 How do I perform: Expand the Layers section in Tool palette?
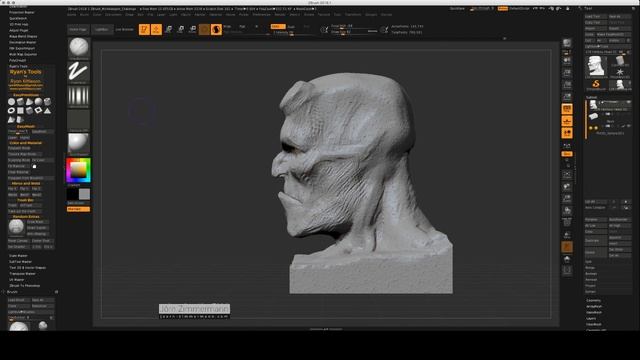point(591,318)
